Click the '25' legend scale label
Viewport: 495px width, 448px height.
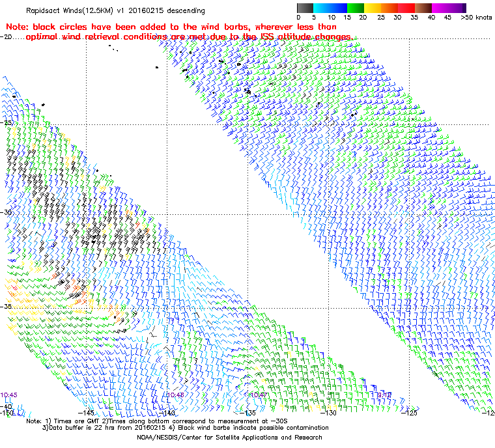pos(381,18)
